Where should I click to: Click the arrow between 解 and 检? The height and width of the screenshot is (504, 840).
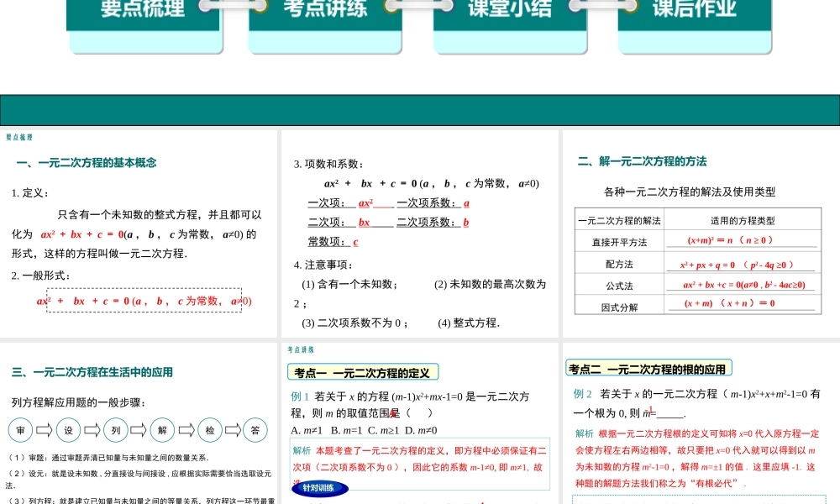tap(186, 429)
